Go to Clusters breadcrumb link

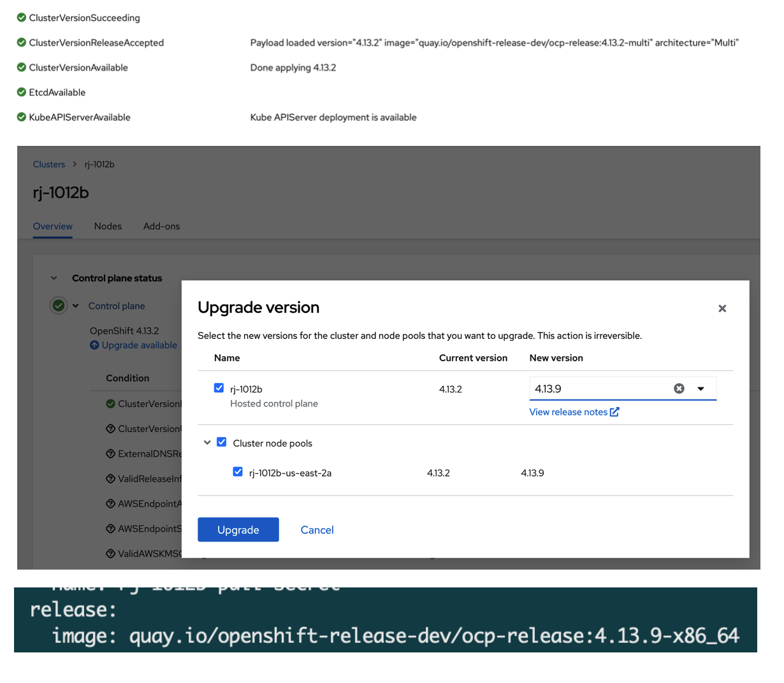pyautogui.click(x=49, y=164)
